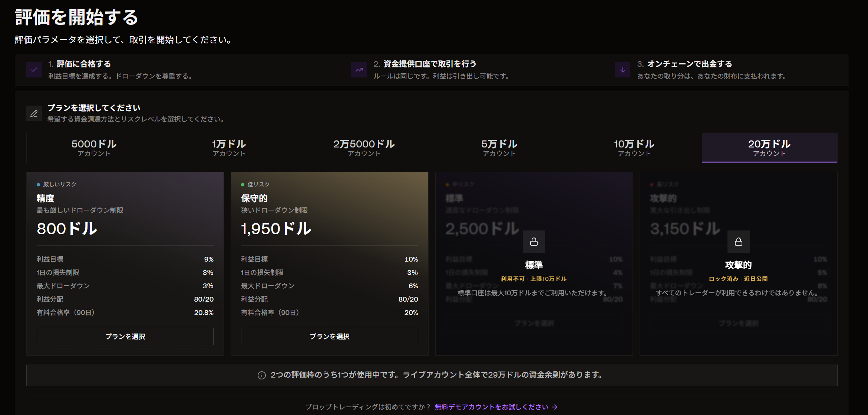Image resolution: width=868 pixels, height=415 pixels.
Task: Click 最も厳しいドローダウン制限 subtitle
Action: pyautogui.click(x=80, y=210)
